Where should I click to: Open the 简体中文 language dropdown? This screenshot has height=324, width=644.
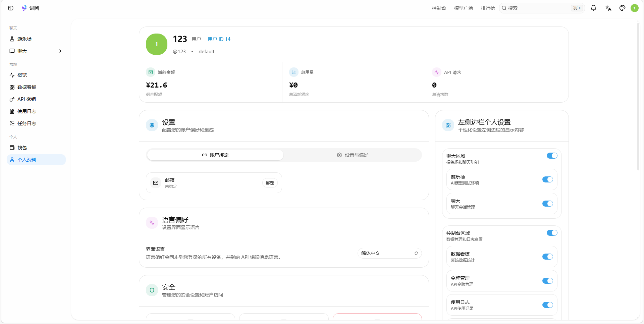pyautogui.click(x=389, y=253)
